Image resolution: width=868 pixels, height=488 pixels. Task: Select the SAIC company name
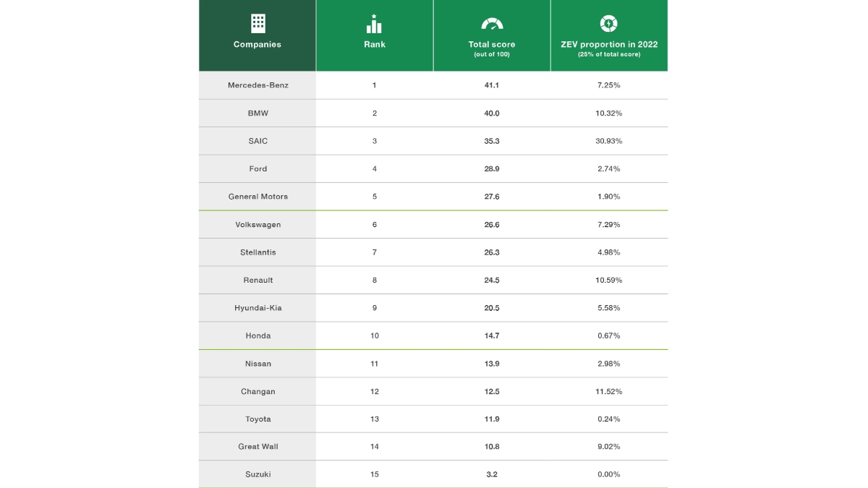pos(258,141)
